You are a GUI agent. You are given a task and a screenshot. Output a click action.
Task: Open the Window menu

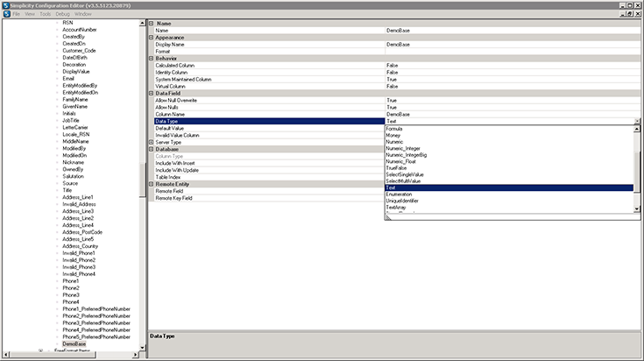83,14
